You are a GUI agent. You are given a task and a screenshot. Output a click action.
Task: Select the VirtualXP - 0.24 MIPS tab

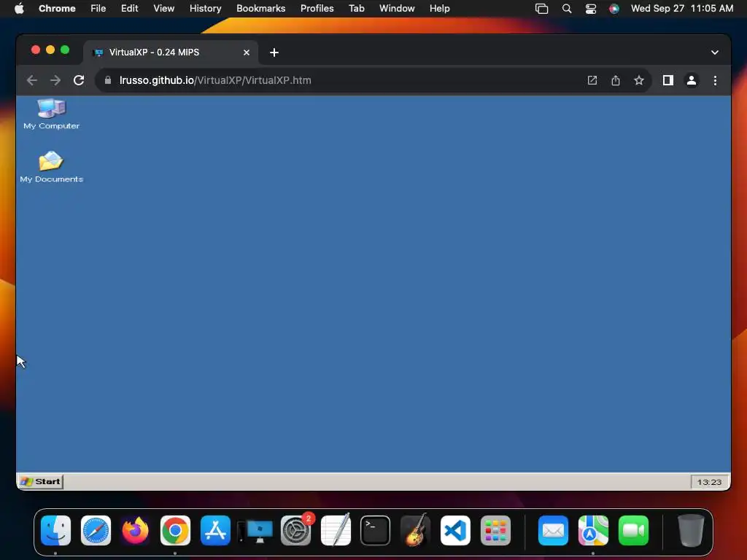[x=171, y=52]
